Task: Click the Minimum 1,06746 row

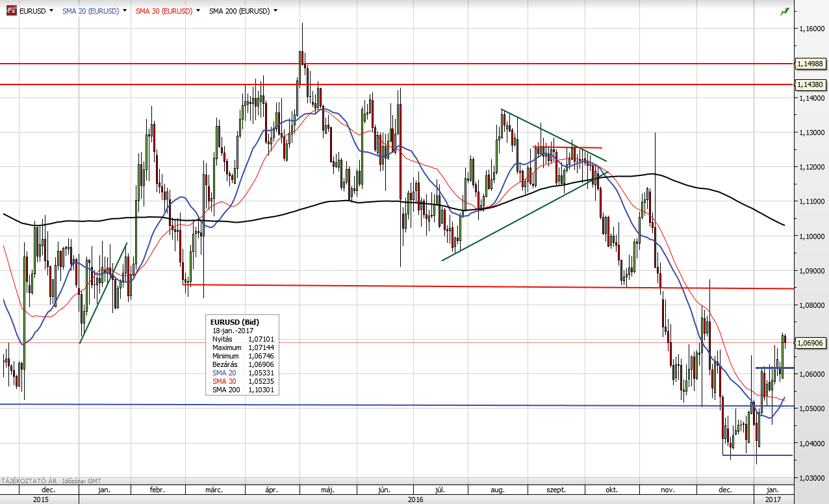Action: click(242, 356)
